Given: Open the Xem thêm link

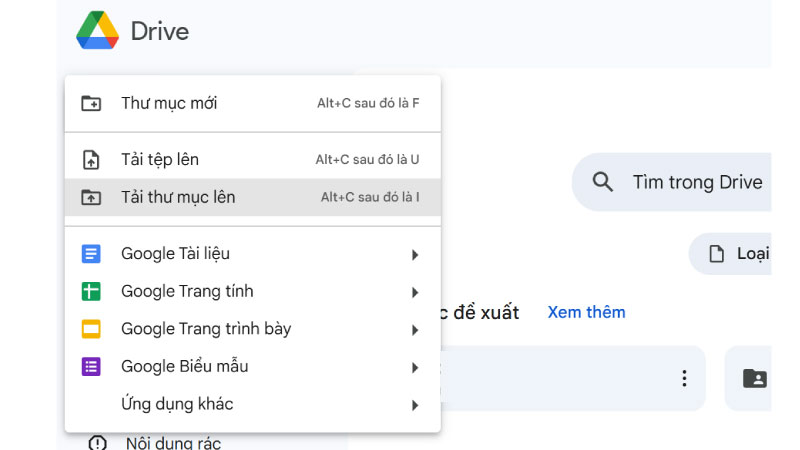Looking at the screenshot, I should (x=586, y=312).
